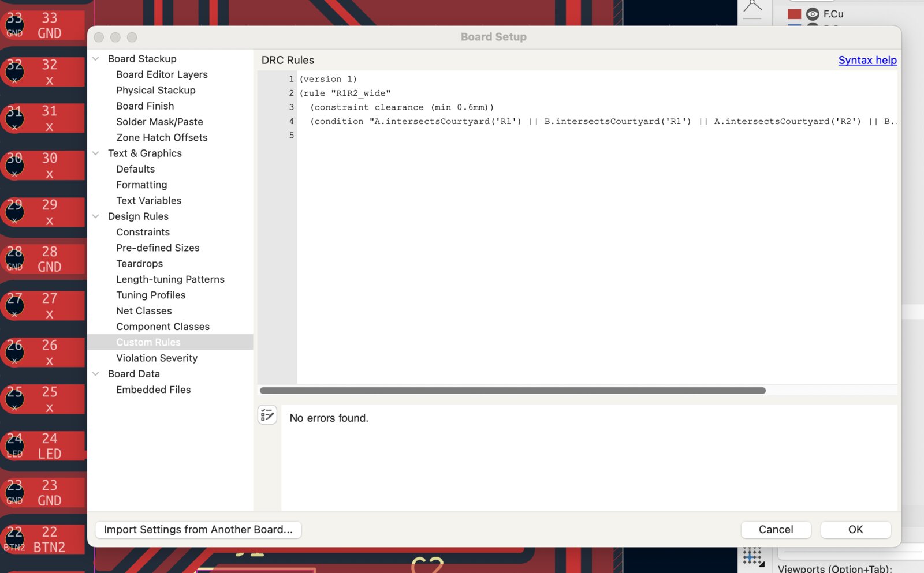Collapse the Text & Graphics section
The width and height of the screenshot is (924, 573).
(x=96, y=153)
